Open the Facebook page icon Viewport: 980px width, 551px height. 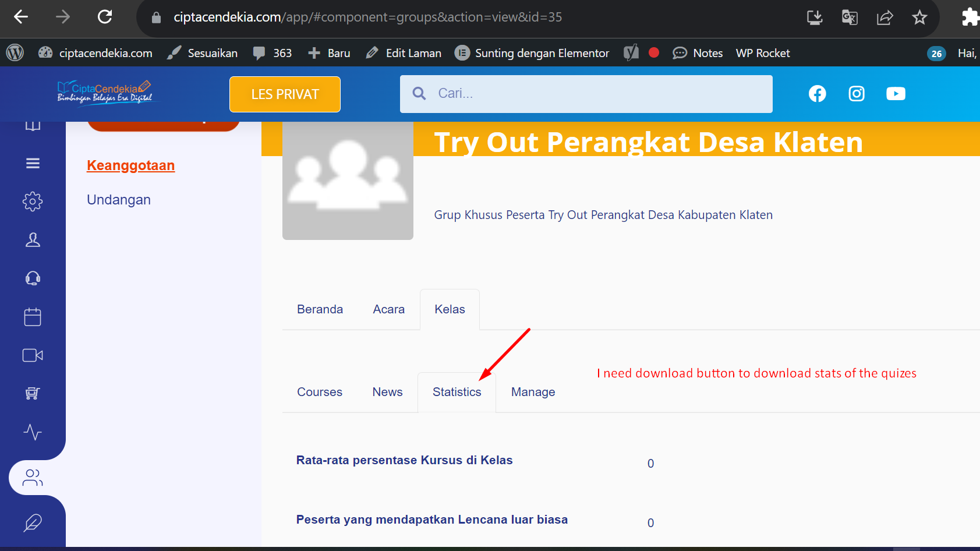pyautogui.click(x=817, y=94)
